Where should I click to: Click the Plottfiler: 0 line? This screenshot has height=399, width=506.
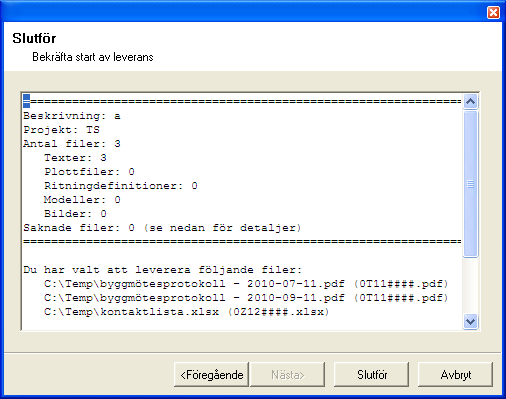pos(89,172)
